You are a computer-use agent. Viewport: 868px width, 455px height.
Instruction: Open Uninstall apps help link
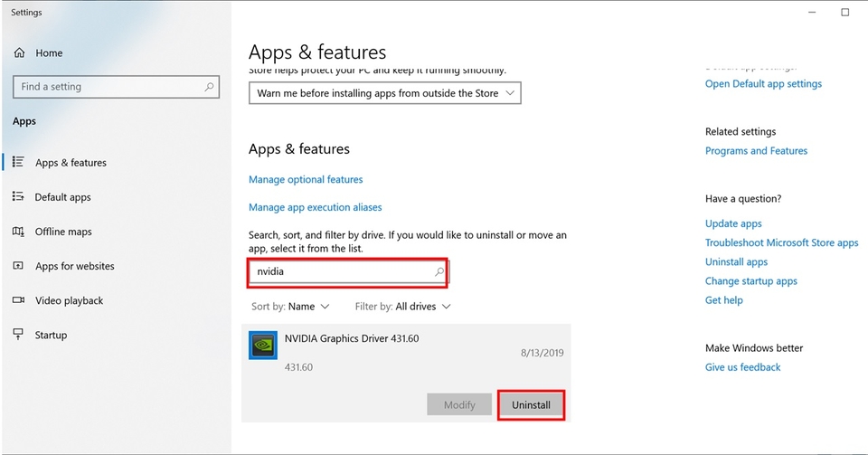tap(736, 261)
